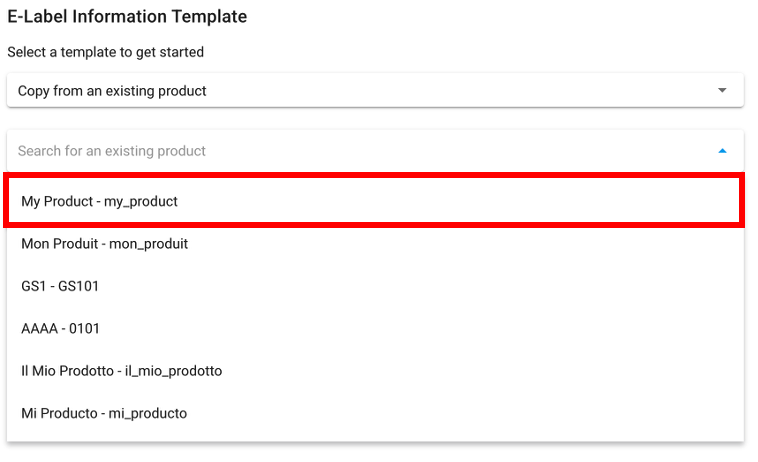The height and width of the screenshot is (462, 758).
Task: Select 'My Product - my_product' option
Action: [x=99, y=201]
